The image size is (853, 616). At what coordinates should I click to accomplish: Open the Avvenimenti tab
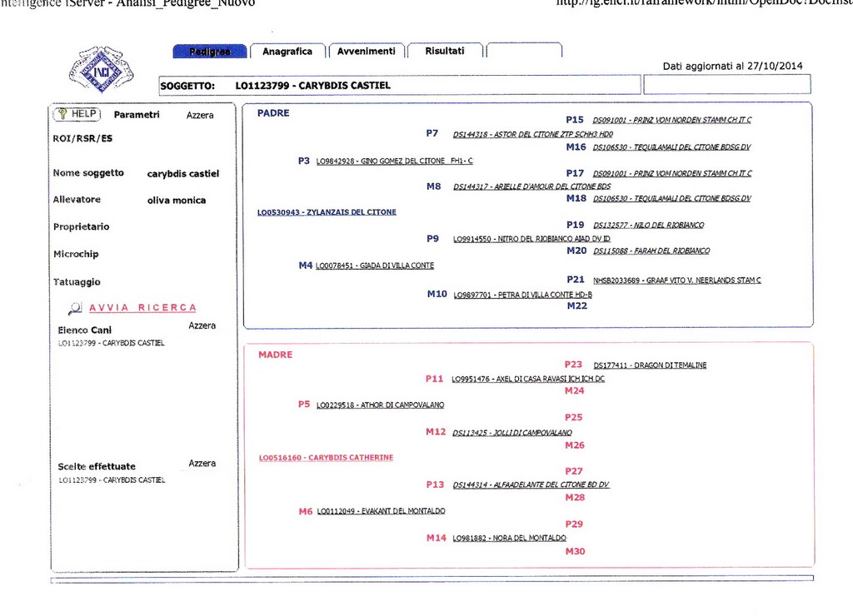click(x=367, y=51)
